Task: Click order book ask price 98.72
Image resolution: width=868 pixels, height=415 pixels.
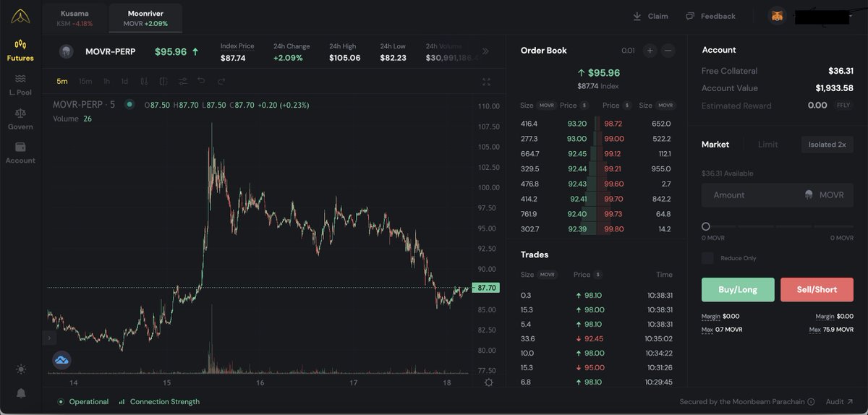Action: pyautogui.click(x=613, y=124)
